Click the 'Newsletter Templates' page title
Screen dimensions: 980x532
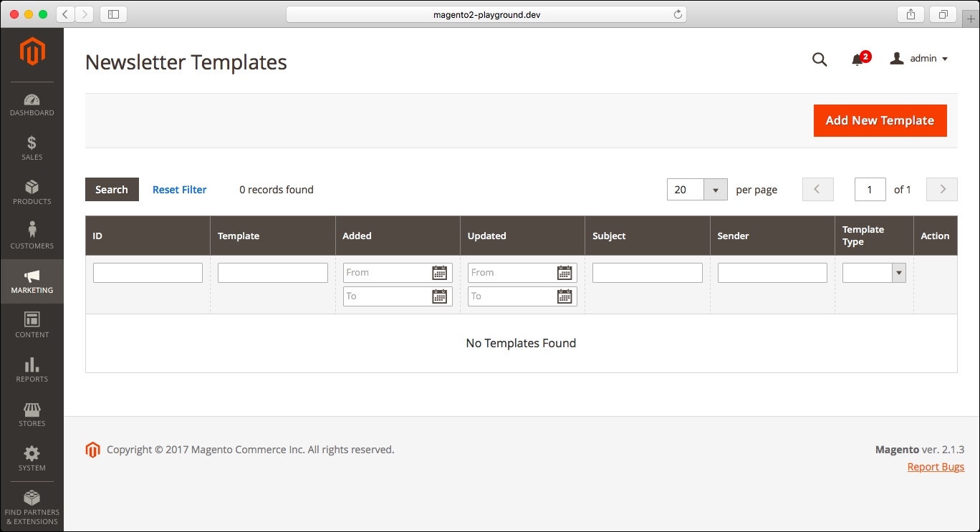point(186,62)
